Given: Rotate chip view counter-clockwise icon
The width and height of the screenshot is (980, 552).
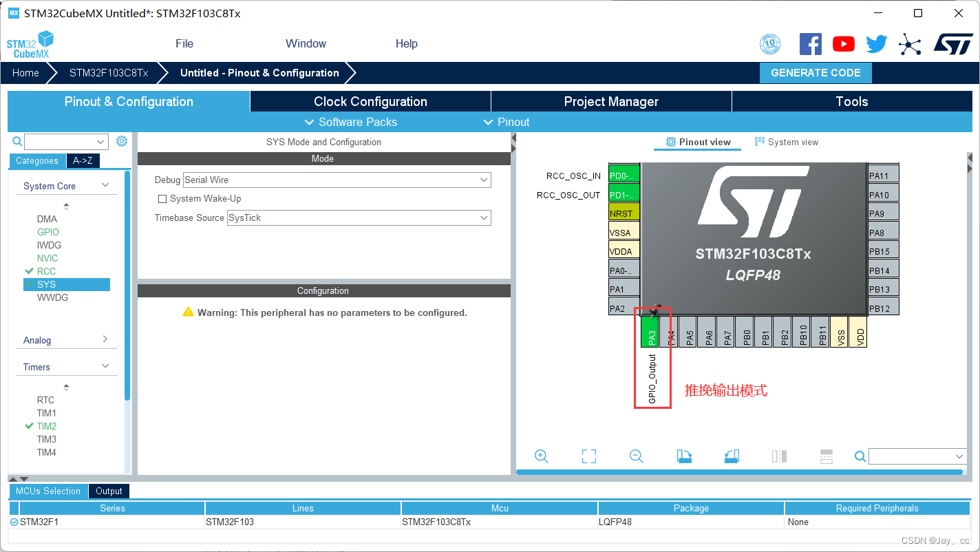Looking at the screenshot, I should pyautogui.click(x=732, y=456).
